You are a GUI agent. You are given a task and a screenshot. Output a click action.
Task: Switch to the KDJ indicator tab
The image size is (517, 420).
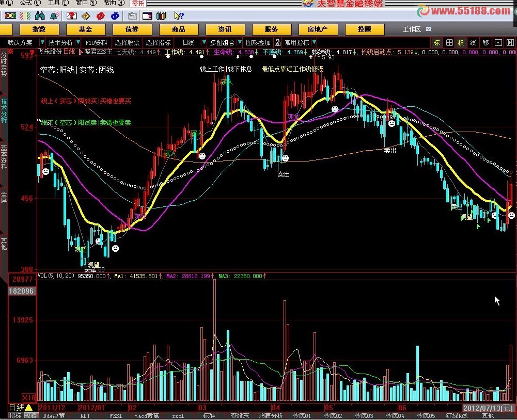(x=85, y=416)
